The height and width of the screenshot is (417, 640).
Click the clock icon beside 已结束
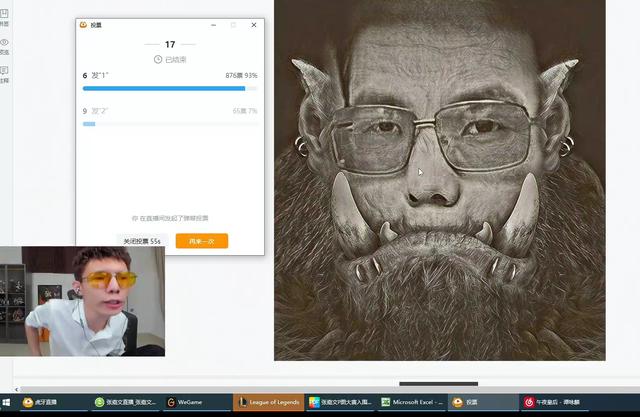tap(158, 60)
